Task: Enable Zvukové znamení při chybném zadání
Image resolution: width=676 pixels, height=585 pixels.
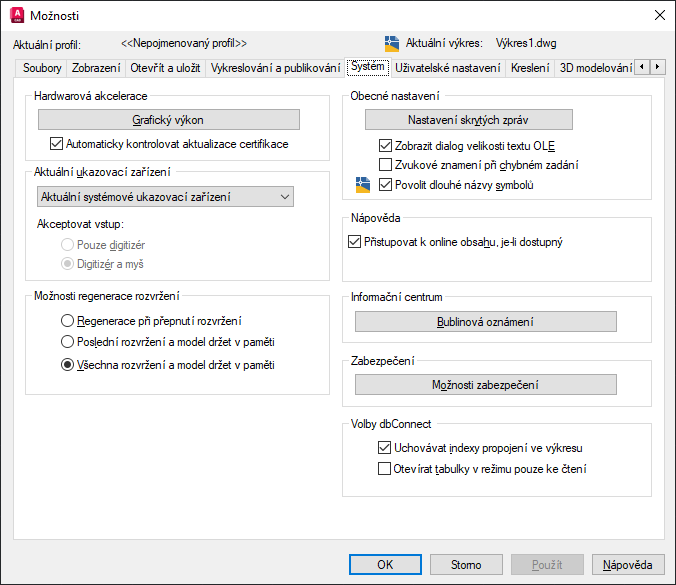Action: tap(386, 165)
